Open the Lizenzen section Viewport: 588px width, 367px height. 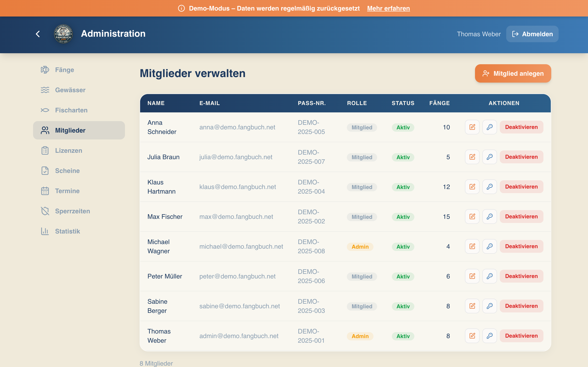[x=69, y=150]
